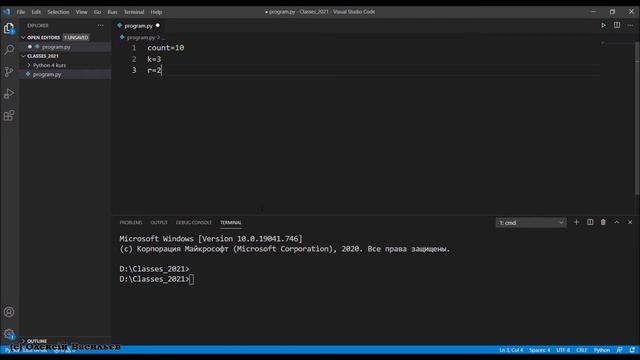Open the Run menu

pos(112,12)
